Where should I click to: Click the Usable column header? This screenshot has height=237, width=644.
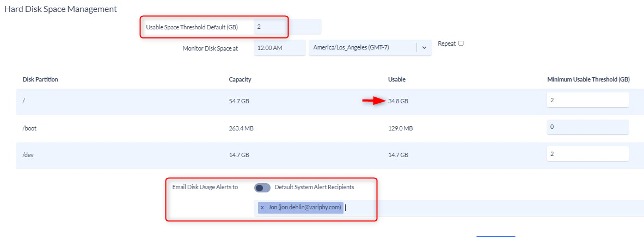click(x=397, y=79)
